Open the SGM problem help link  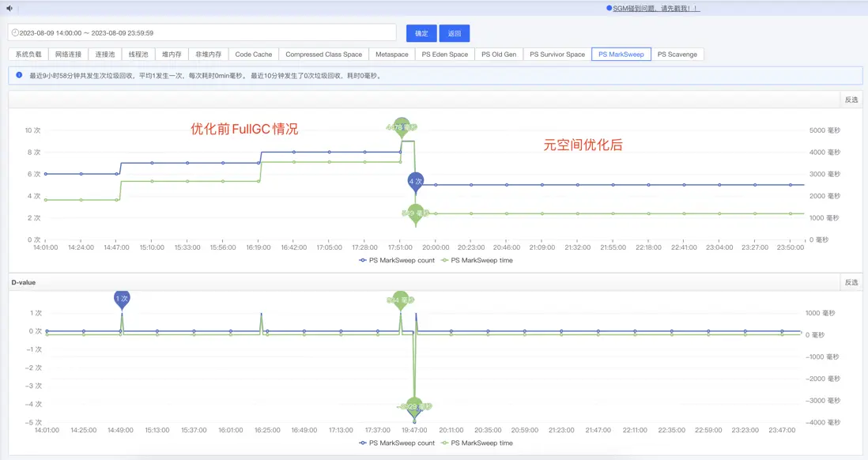656,9
